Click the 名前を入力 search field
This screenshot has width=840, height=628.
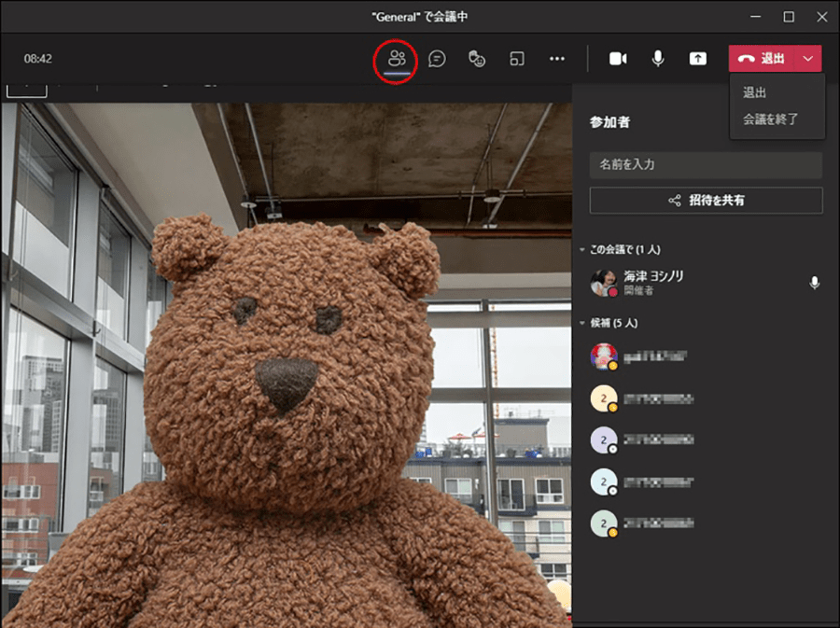click(706, 164)
